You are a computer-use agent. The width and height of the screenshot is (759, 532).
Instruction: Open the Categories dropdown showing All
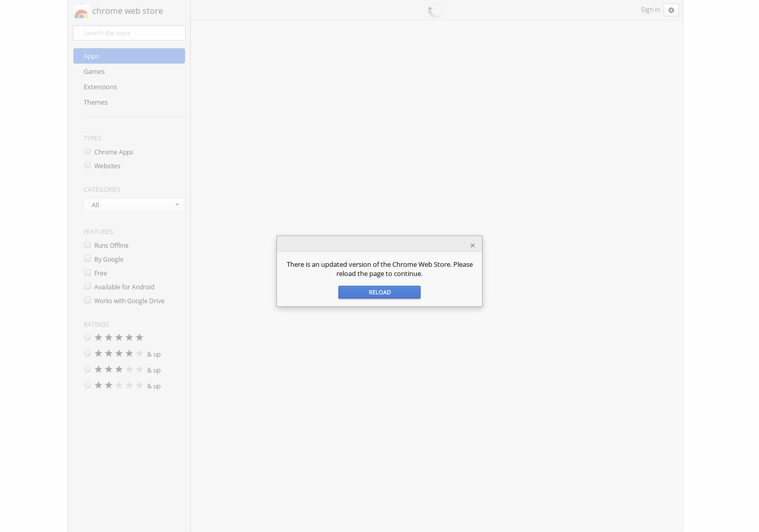coord(134,205)
